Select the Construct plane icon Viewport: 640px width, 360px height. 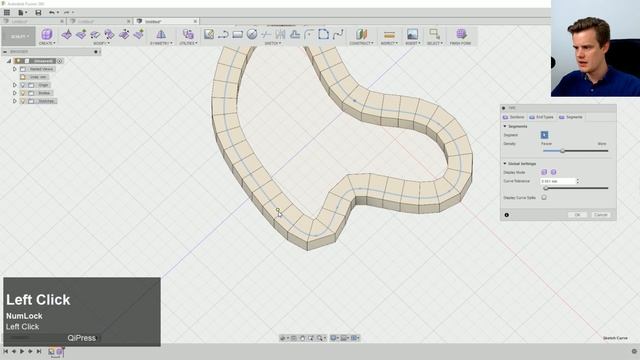361,34
